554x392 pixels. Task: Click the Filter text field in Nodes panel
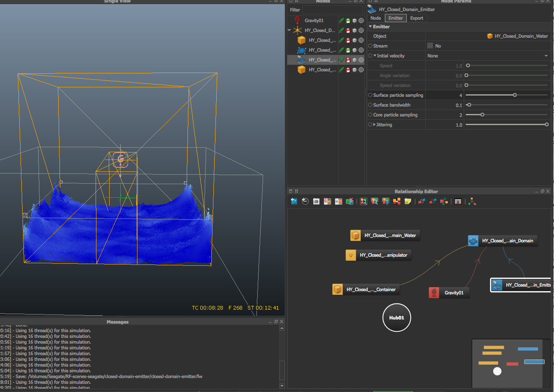(x=332, y=10)
